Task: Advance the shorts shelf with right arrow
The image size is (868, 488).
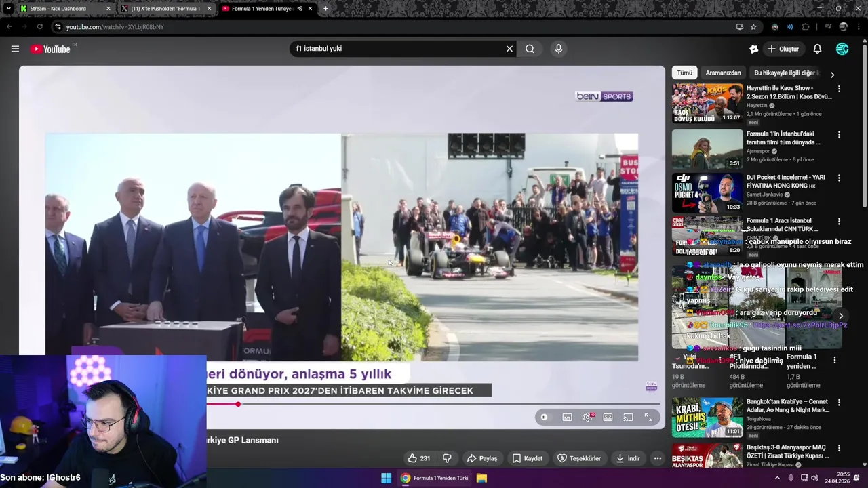Action: click(840, 316)
